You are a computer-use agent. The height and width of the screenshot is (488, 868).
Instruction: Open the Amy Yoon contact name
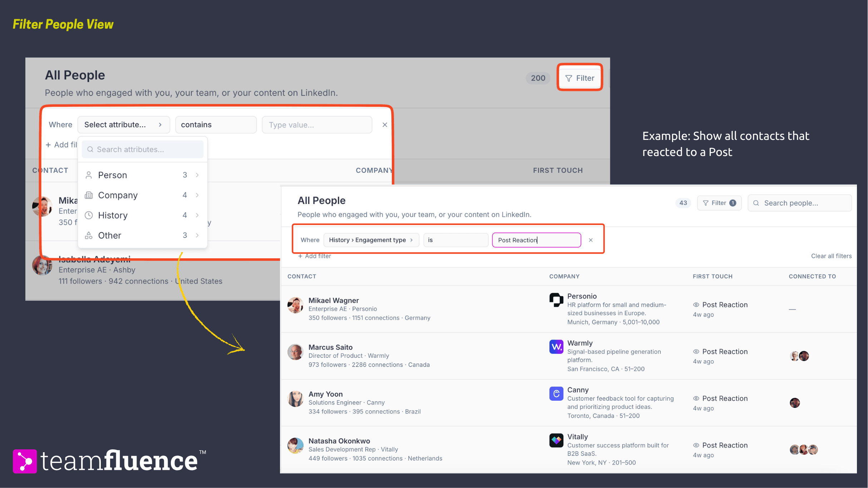(x=325, y=394)
